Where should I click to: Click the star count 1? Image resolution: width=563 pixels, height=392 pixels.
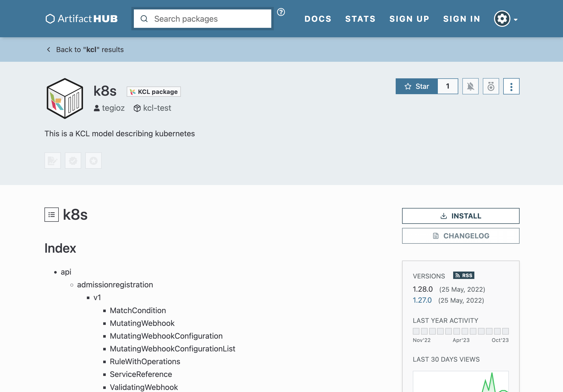(x=448, y=86)
